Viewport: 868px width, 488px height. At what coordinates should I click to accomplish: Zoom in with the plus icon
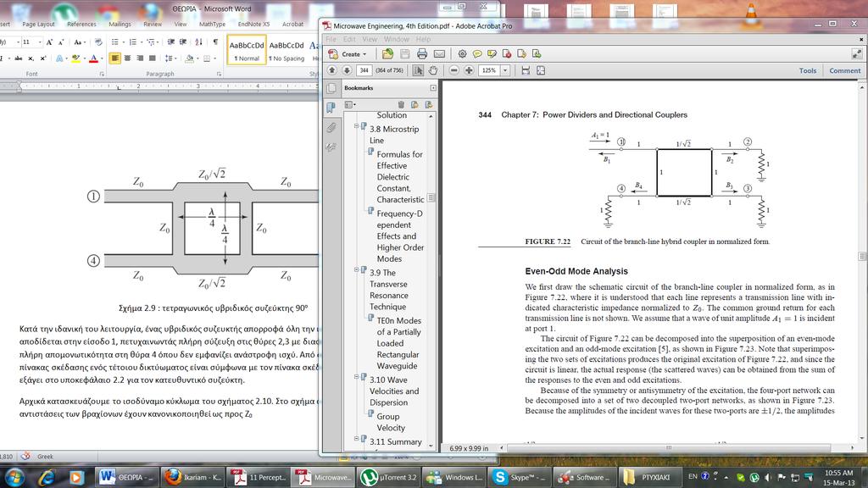469,70
